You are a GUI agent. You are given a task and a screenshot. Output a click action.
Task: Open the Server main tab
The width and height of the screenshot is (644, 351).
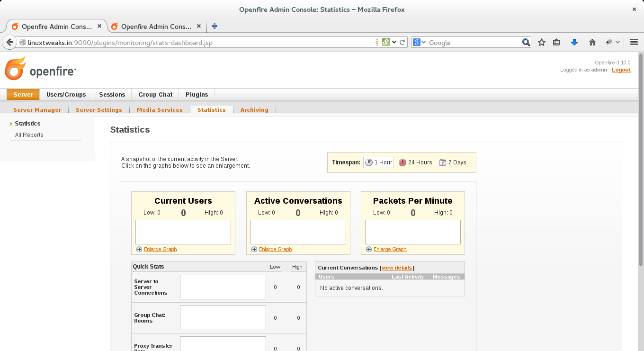point(23,94)
